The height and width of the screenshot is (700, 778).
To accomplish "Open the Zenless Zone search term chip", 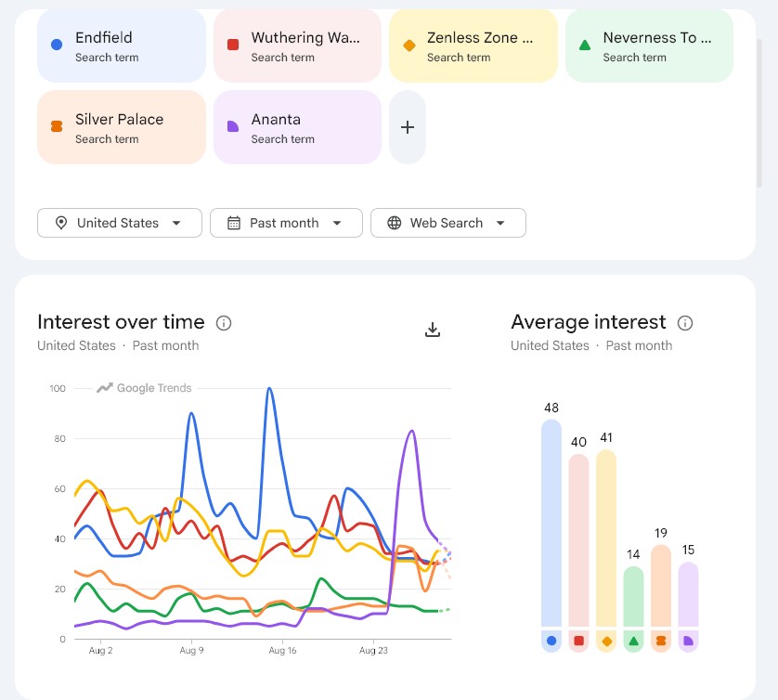I will 473,46.
